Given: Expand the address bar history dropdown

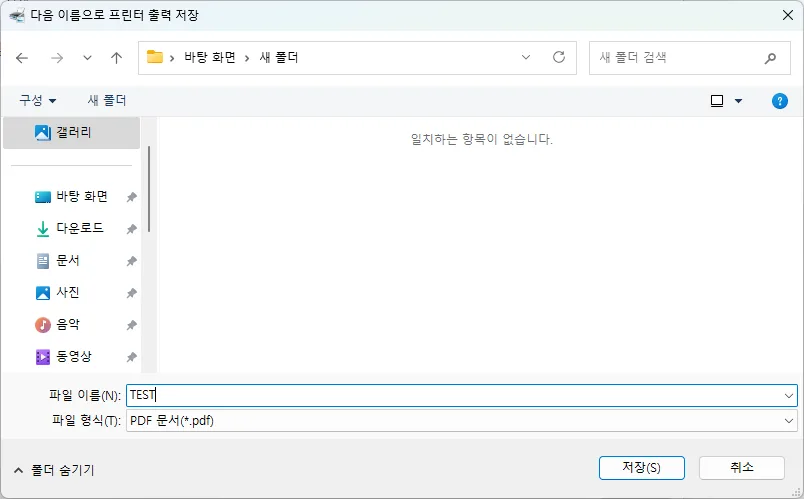Looking at the screenshot, I should 526,58.
